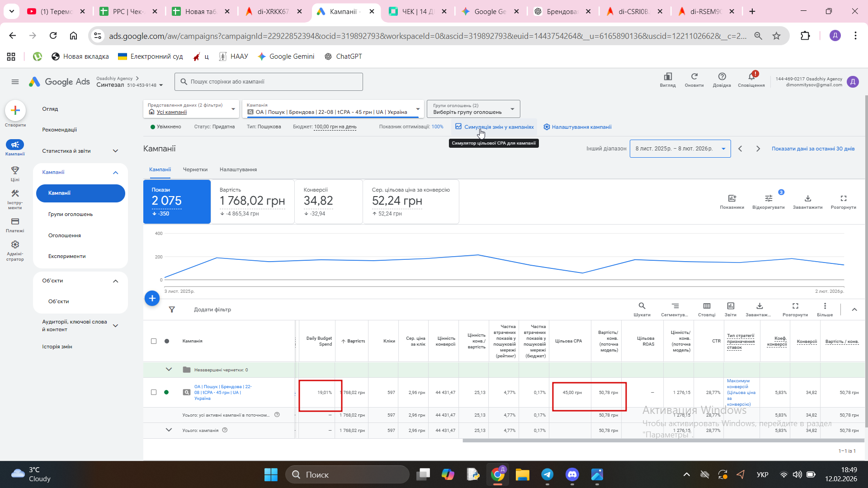Open the Help (Довідка) icon
Image resolution: width=868 pixels, height=488 pixels.
click(x=722, y=77)
